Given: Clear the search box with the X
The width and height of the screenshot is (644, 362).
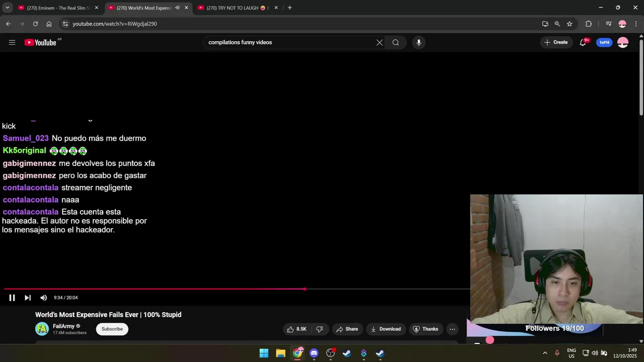Looking at the screenshot, I should pyautogui.click(x=379, y=42).
